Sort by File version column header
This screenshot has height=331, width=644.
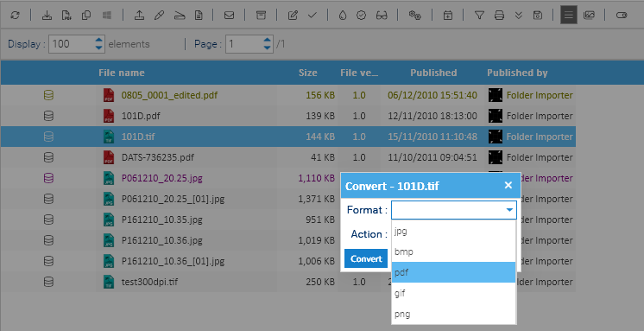pos(359,73)
